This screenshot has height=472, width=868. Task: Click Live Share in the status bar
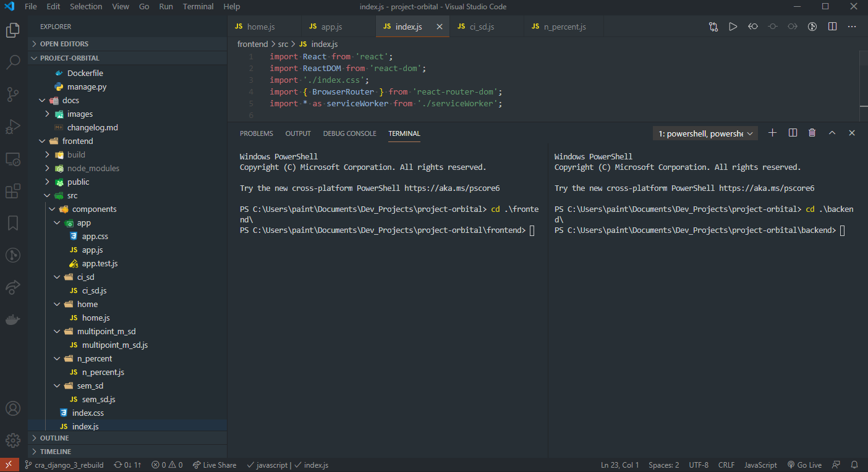click(x=214, y=465)
